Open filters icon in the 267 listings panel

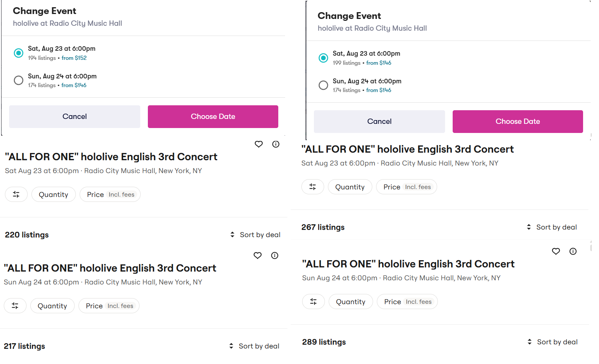pyautogui.click(x=312, y=187)
